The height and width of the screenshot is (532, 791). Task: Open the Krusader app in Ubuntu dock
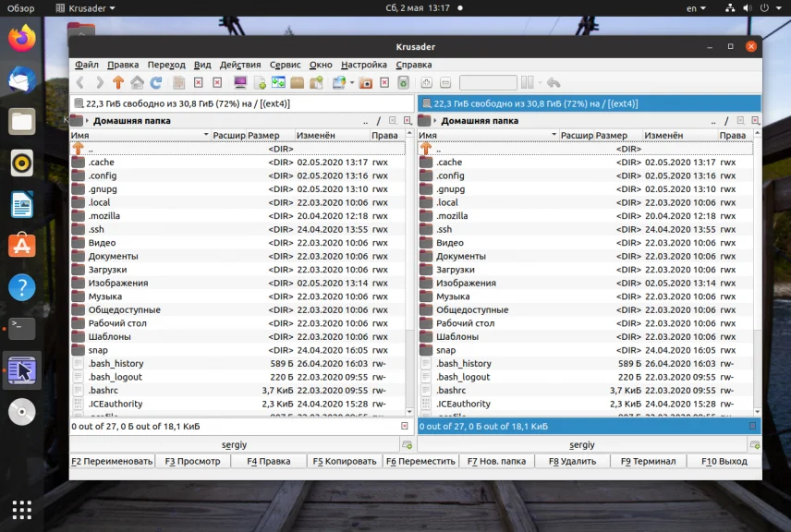point(21,370)
